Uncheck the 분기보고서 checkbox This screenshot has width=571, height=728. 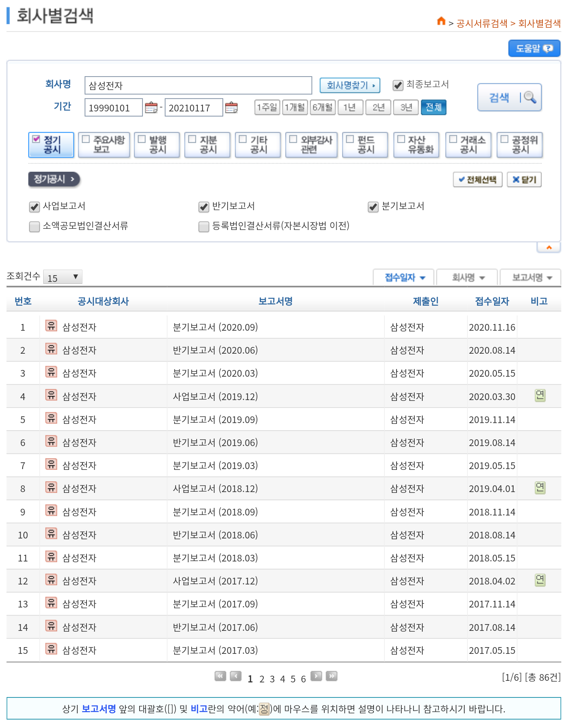coord(373,207)
